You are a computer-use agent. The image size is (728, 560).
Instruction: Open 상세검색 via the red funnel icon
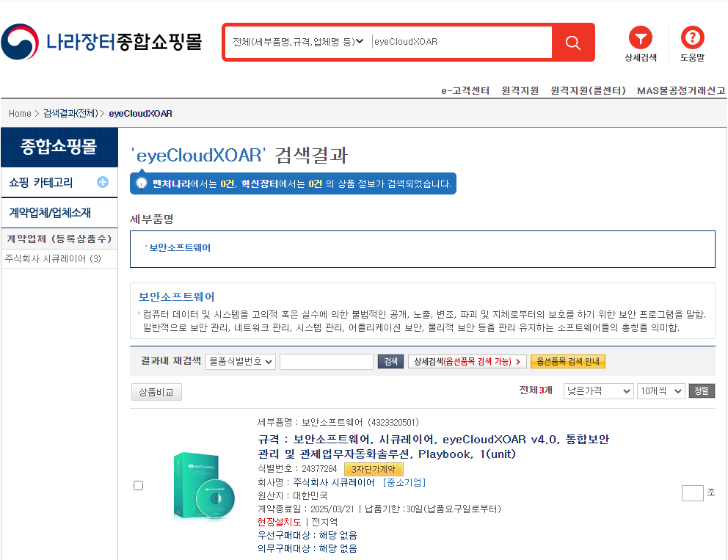point(640,38)
